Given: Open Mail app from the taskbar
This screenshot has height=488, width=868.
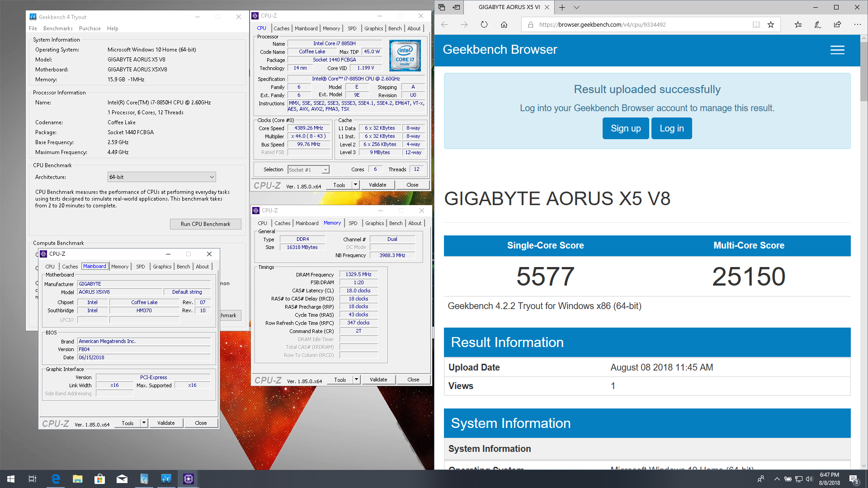Looking at the screenshot, I should pyautogui.click(x=122, y=479).
